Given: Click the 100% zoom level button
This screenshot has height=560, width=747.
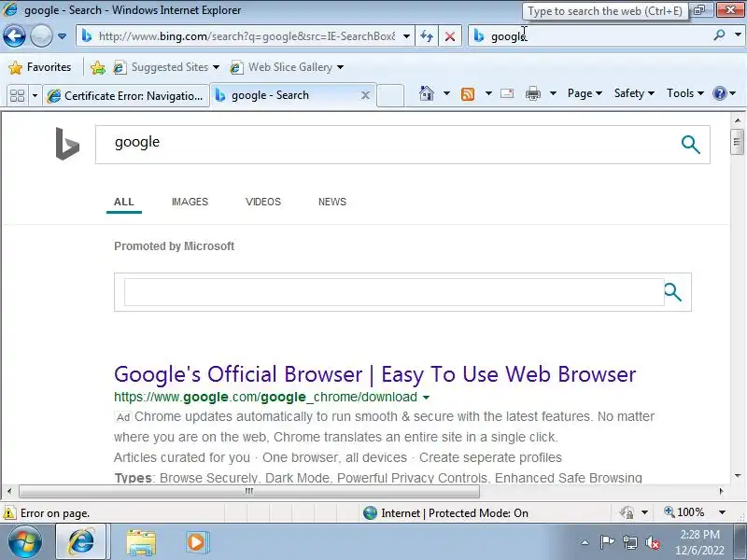Looking at the screenshot, I should 684,512.
